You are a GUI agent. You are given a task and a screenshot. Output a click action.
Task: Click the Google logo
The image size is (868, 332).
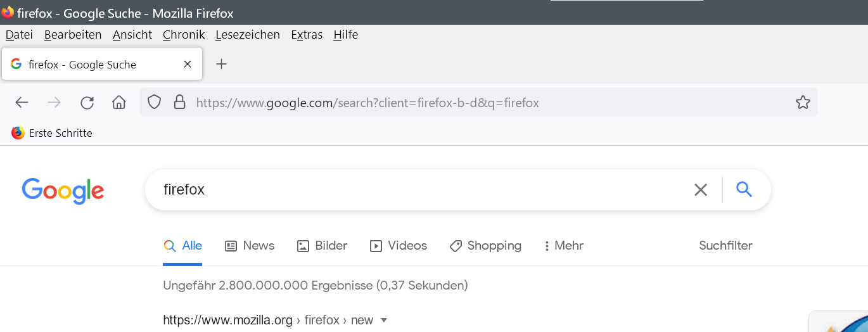(x=63, y=190)
